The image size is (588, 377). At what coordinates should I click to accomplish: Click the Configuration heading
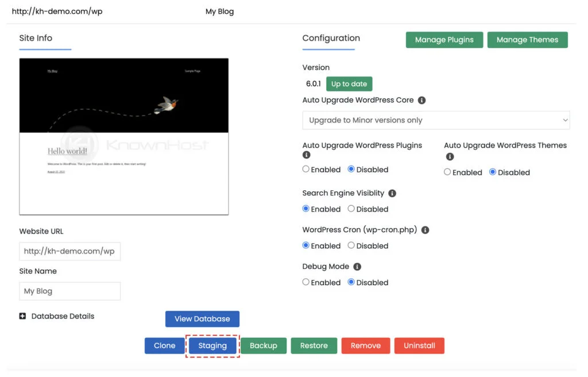click(x=331, y=39)
